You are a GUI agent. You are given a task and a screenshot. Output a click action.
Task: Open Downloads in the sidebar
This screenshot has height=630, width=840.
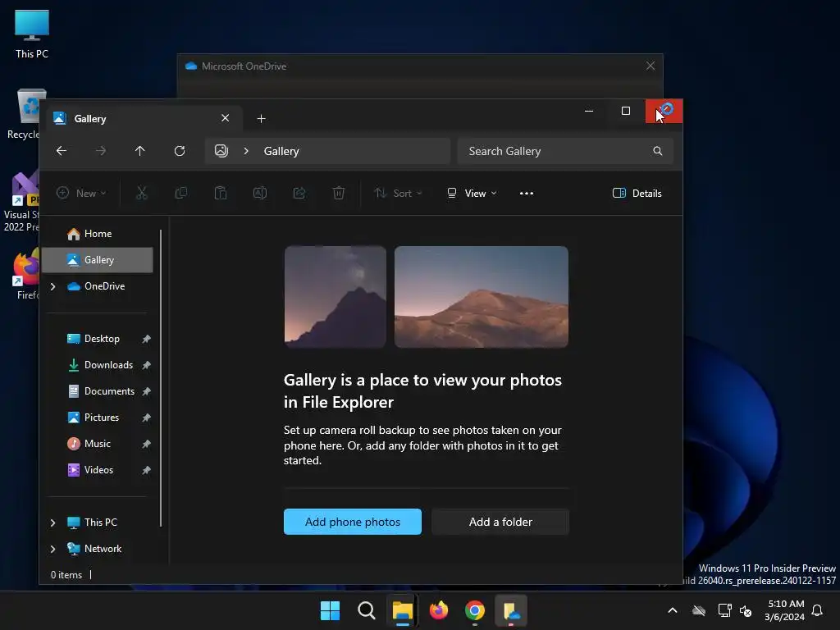tap(97, 365)
